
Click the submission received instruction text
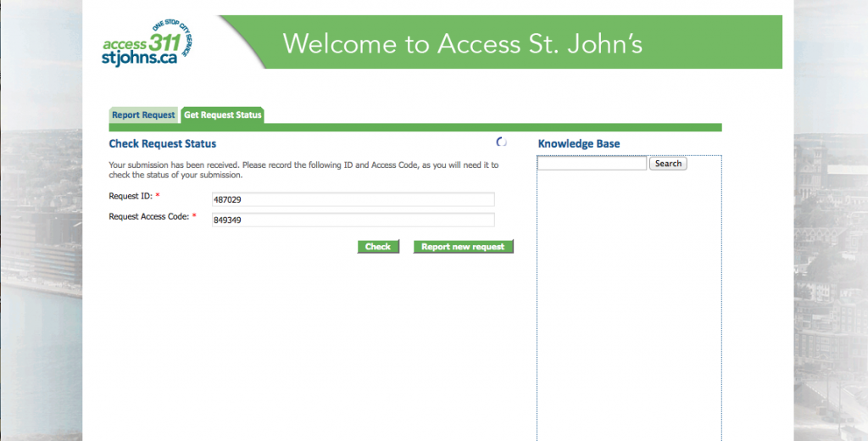coord(303,170)
